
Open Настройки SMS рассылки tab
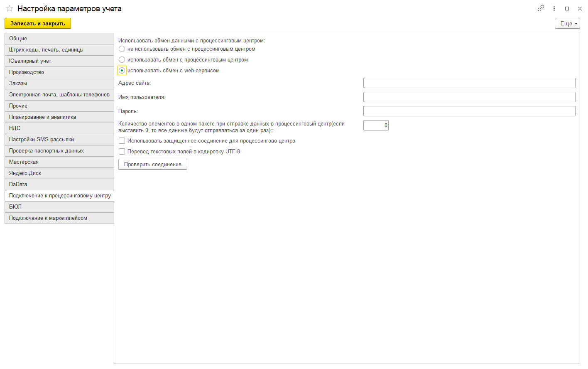59,140
